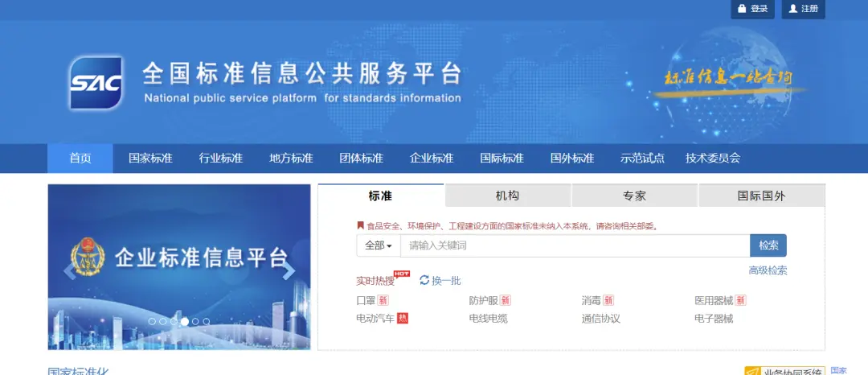
Task: Click the 业务协同系统 paper-plane icon
Action: (754, 371)
